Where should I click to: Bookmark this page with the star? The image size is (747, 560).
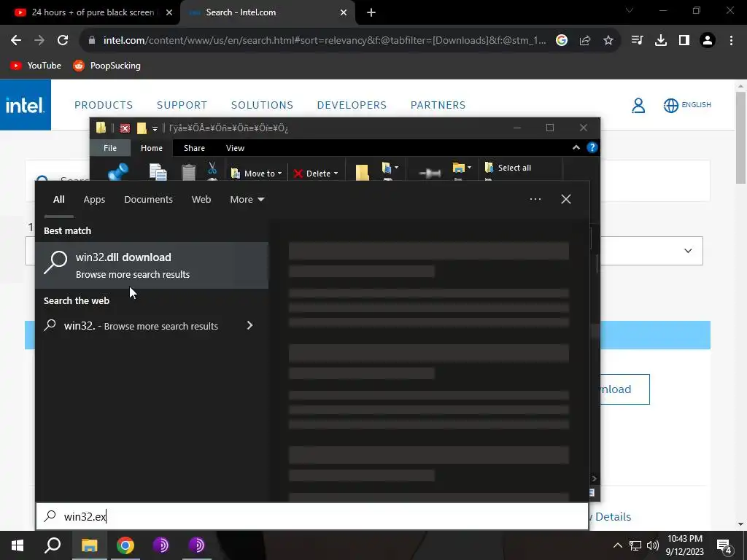(608, 41)
